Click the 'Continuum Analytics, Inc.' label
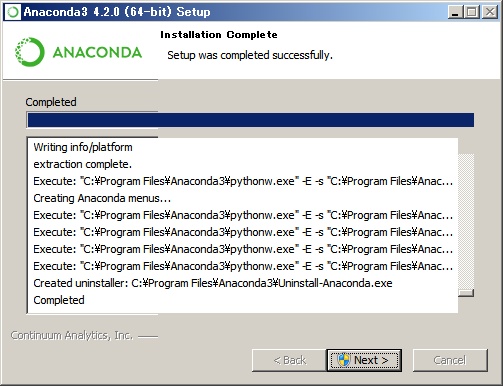Image resolution: width=503 pixels, height=386 pixels. click(72, 335)
